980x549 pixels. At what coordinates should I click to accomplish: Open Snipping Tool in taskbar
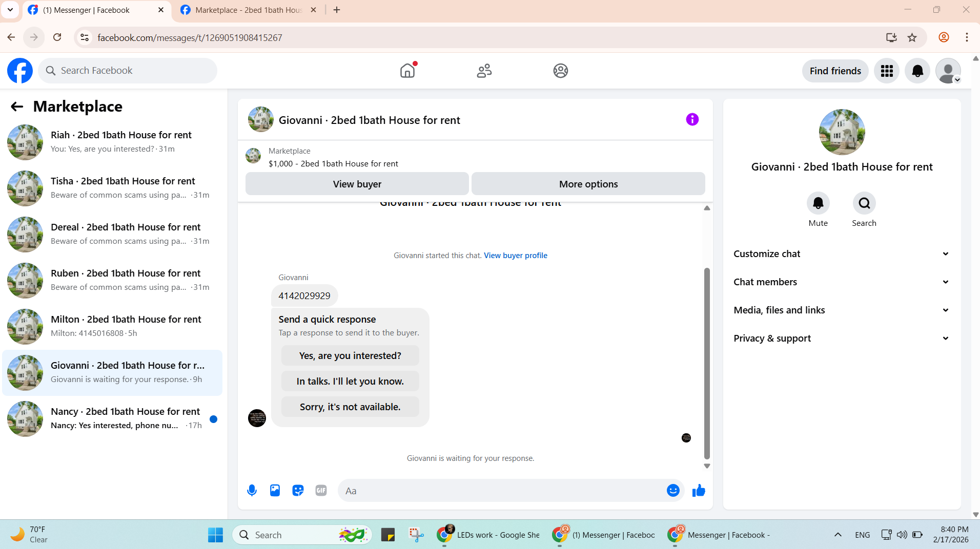(416, 535)
